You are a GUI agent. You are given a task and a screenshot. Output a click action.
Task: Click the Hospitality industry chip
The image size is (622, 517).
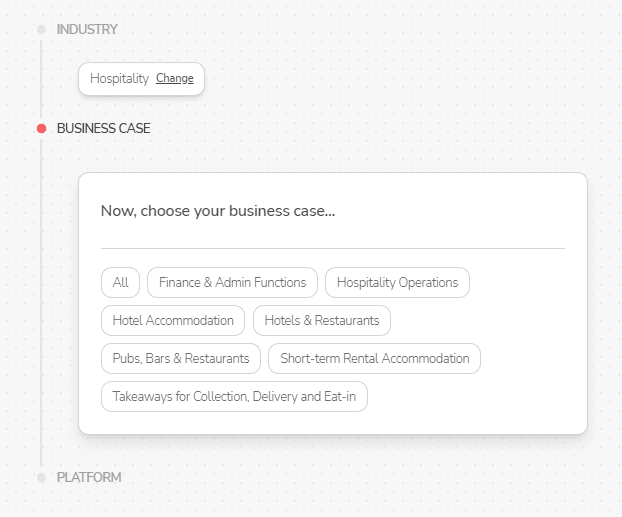click(x=119, y=79)
